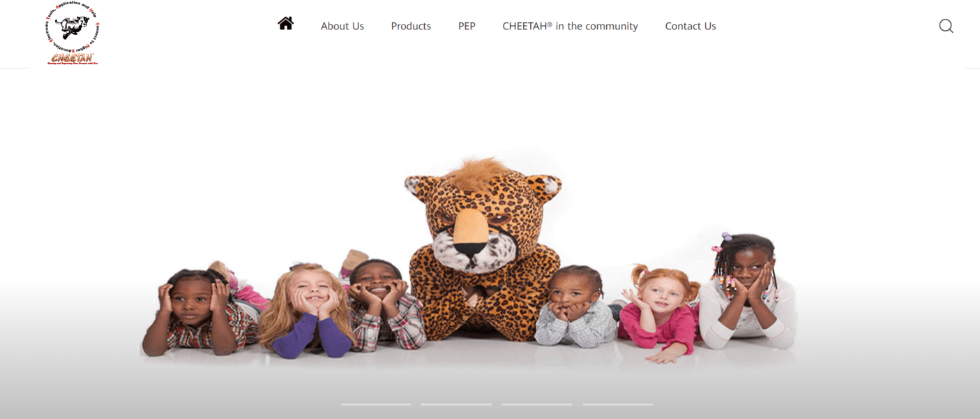Jump to the third carousel slide indicator
Screen dimensions: 980x419
click(537, 404)
